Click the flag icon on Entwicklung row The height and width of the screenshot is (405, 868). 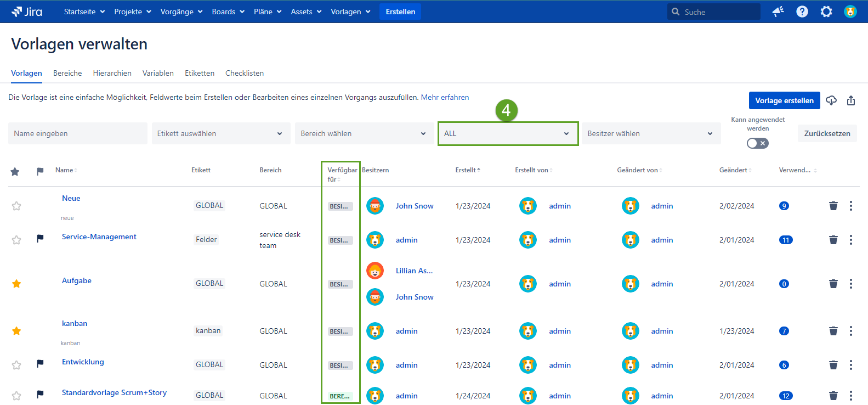[x=40, y=364]
